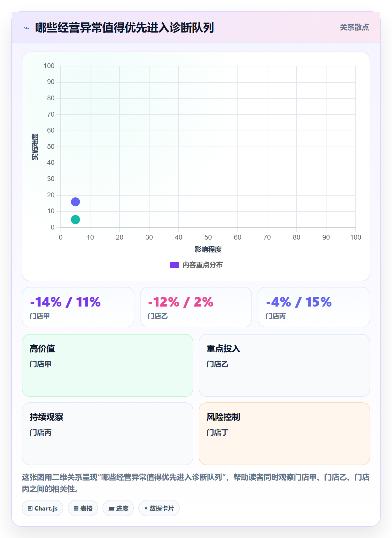Click the x-axis tick label 50
The image size is (392, 538).
208,237
